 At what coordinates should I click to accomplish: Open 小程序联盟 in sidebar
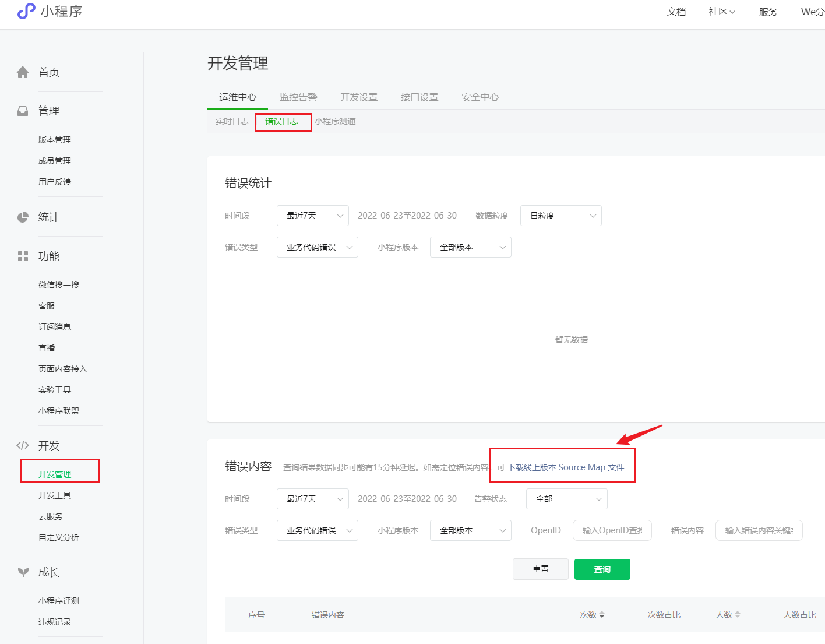(59, 411)
